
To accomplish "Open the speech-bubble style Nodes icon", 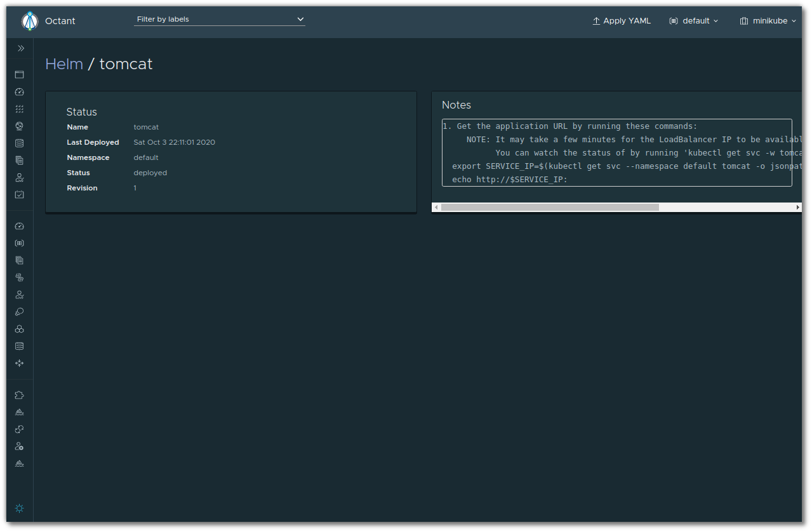I will (x=20, y=312).
